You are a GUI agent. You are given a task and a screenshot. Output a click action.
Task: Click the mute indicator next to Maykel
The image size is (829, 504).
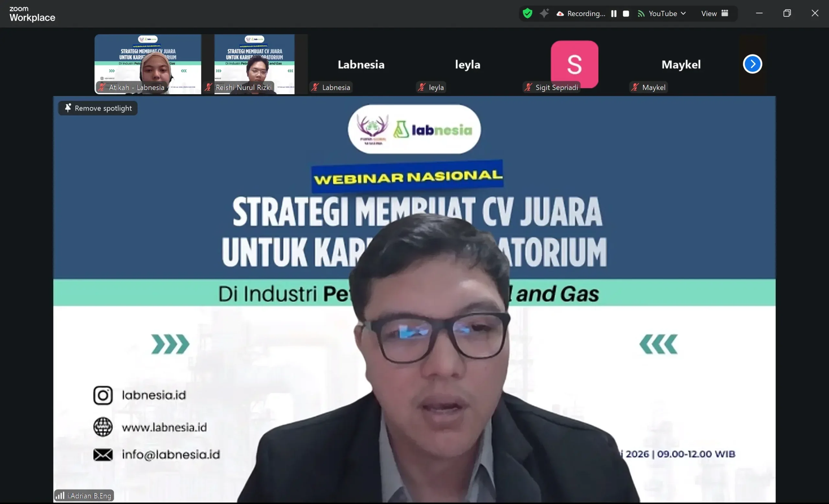[x=635, y=87]
